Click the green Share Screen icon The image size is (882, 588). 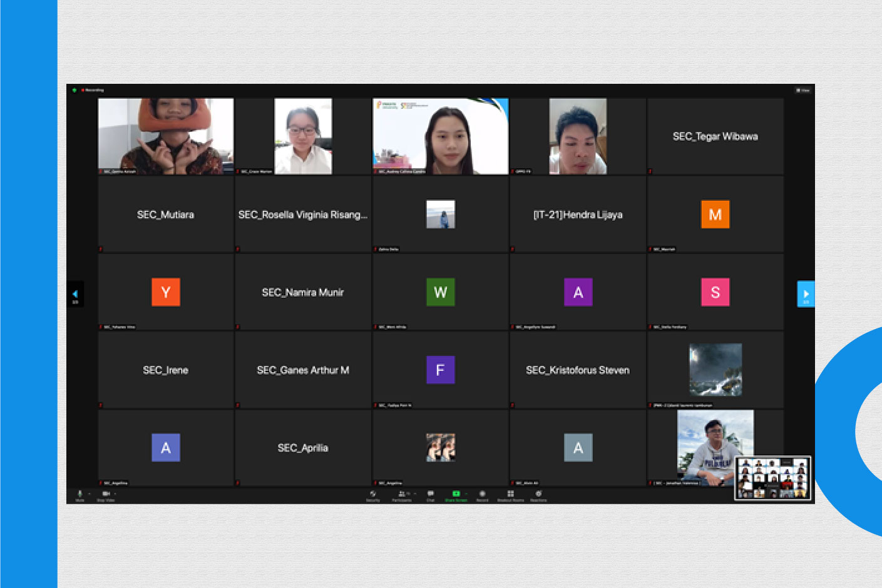click(x=456, y=495)
